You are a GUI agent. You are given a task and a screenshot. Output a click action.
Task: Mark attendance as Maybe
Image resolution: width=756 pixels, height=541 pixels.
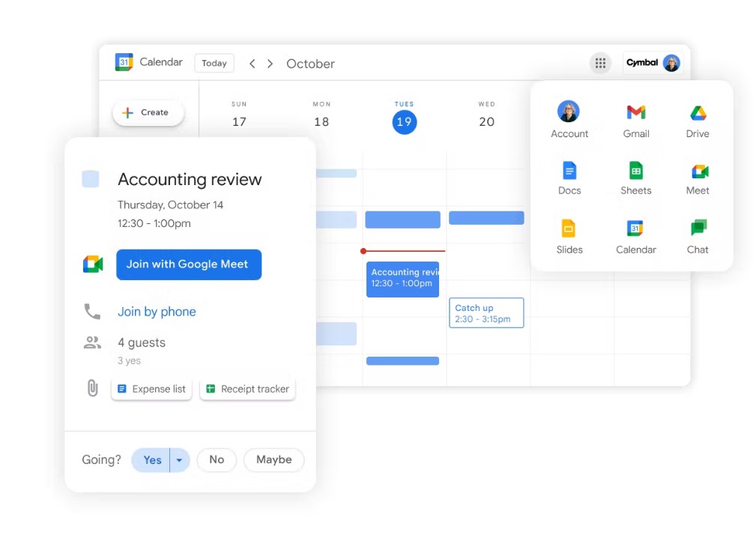point(273,459)
